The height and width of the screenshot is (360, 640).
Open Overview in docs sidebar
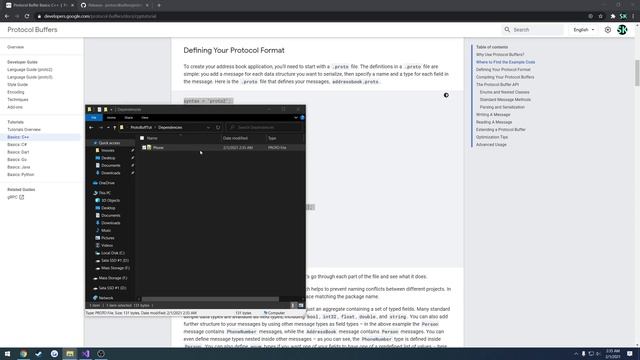coord(16,47)
